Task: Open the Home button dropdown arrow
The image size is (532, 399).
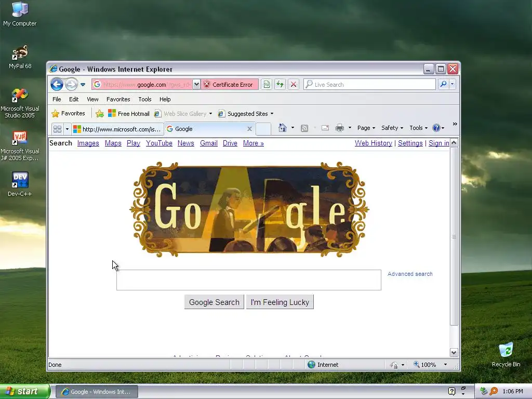Action: point(292,128)
